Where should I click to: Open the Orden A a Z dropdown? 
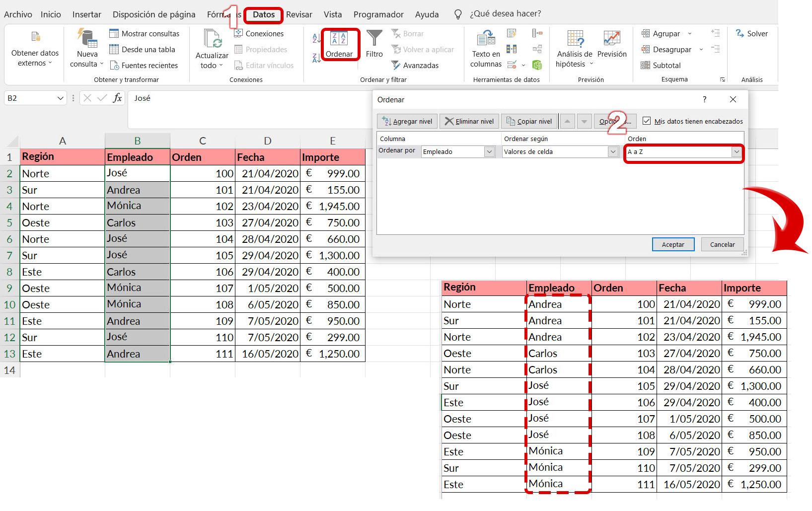[x=737, y=151]
